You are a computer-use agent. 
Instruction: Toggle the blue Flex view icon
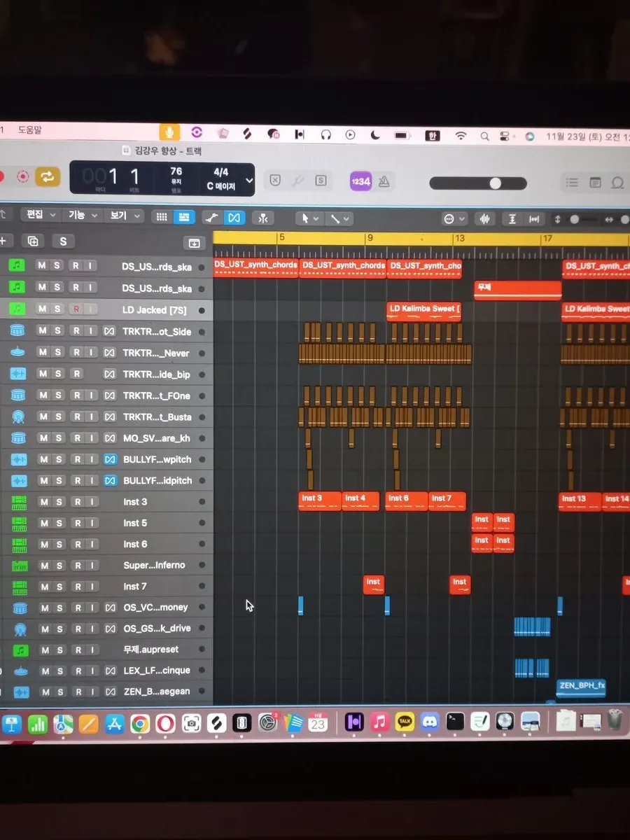click(x=234, y=218)
